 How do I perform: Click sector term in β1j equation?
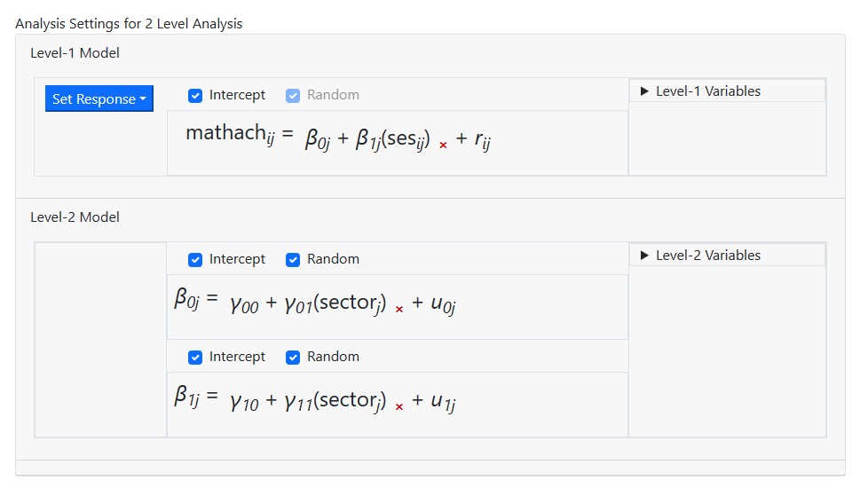[350, 401]
